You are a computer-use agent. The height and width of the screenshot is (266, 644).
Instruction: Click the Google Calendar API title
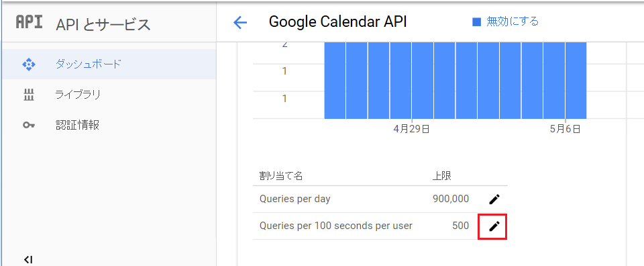(x=337, y=21)
